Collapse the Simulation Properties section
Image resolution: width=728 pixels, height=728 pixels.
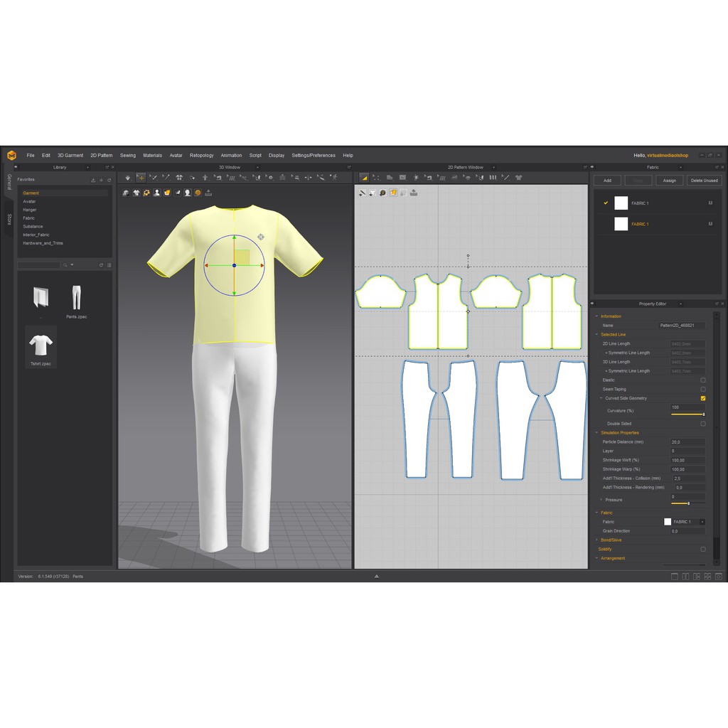coord(597,433)
